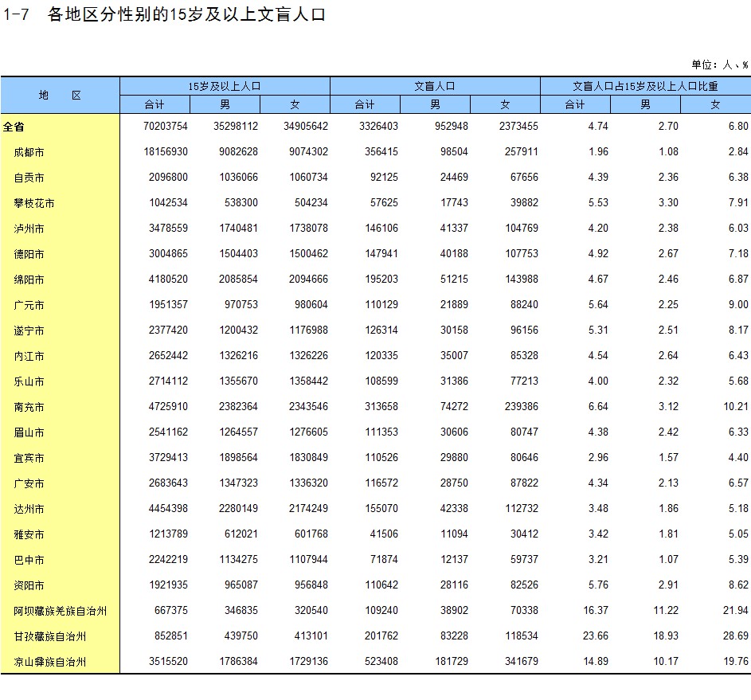The width and height of the screenshot is (751, 700).
Task: Click Guang'an's female illiterate value 87822
Action: pyautogui.click(x=524, y=483)
